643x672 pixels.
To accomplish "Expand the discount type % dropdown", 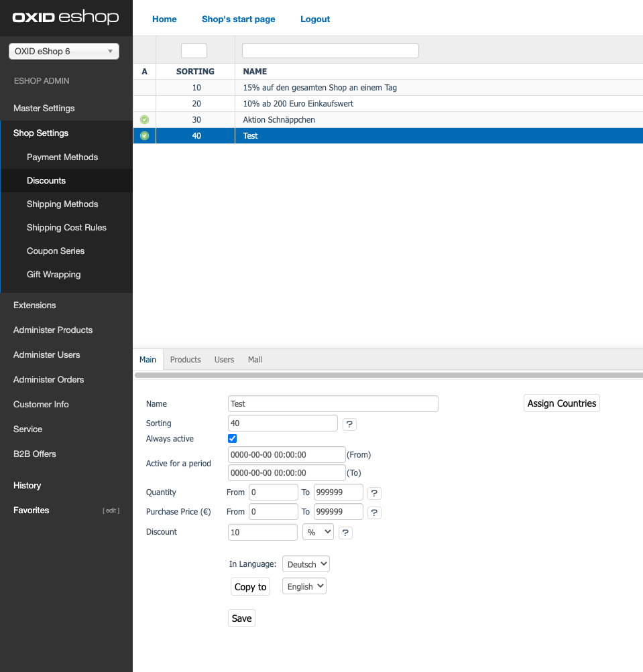I will (x=318, y=532).
